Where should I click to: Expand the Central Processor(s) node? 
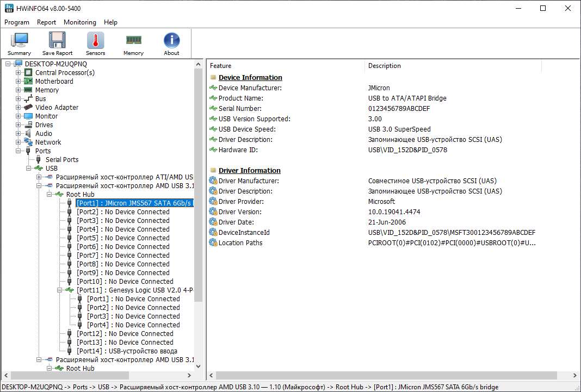[18, 72]
